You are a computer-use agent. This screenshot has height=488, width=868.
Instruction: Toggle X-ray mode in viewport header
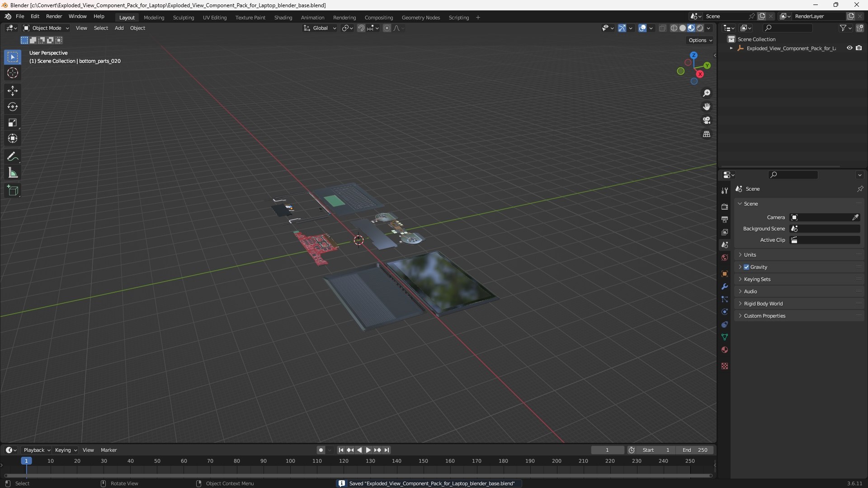[x=663, y=28]
